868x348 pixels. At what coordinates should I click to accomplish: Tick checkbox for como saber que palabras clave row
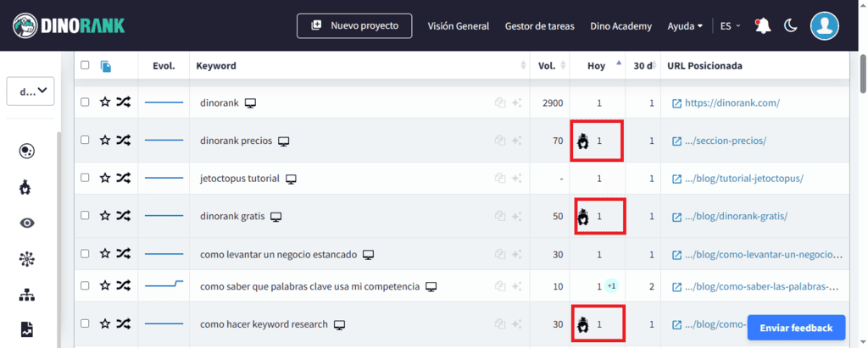[85, 286]
